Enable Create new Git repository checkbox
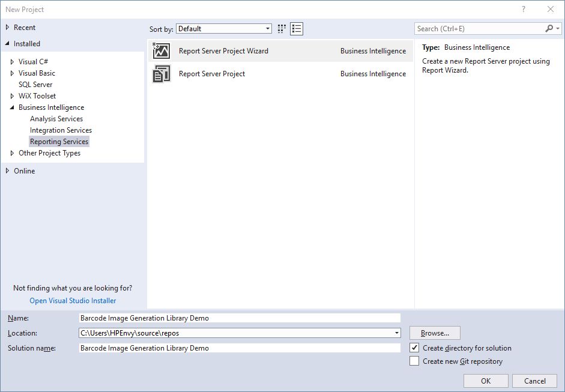565x392 pixels. [414, 361]
